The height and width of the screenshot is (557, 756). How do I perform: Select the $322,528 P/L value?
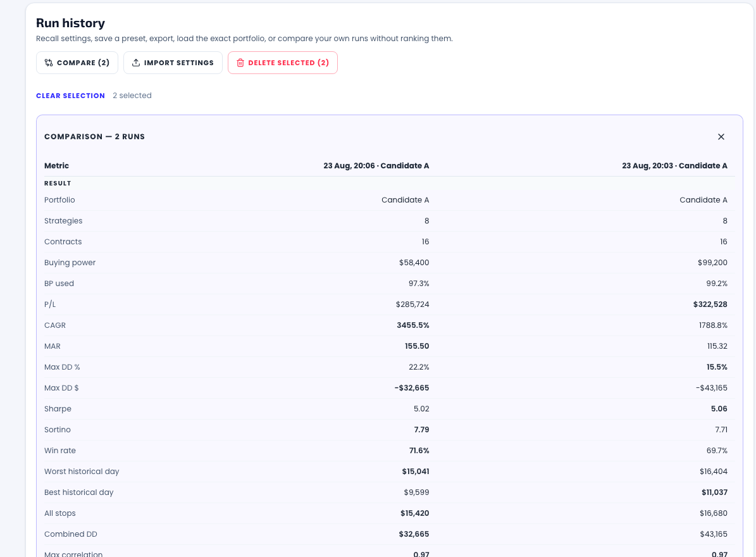[x=710, y=304]
